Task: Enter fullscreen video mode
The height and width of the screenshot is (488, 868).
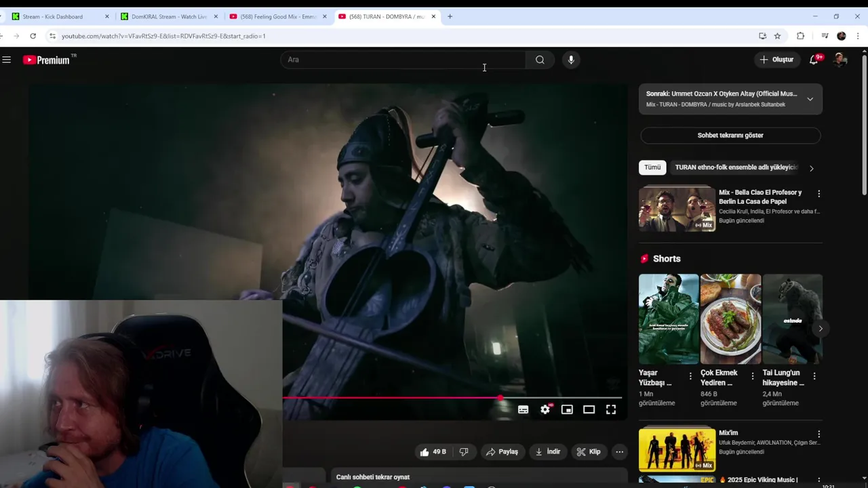Action: [611, 409]
